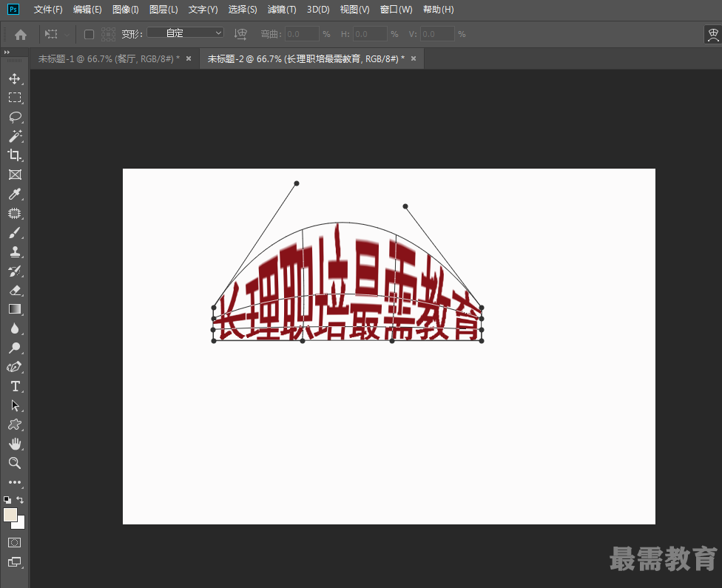Click the V vertical distortion field
This screenshot has height=588, width=722.
(437, 34)
